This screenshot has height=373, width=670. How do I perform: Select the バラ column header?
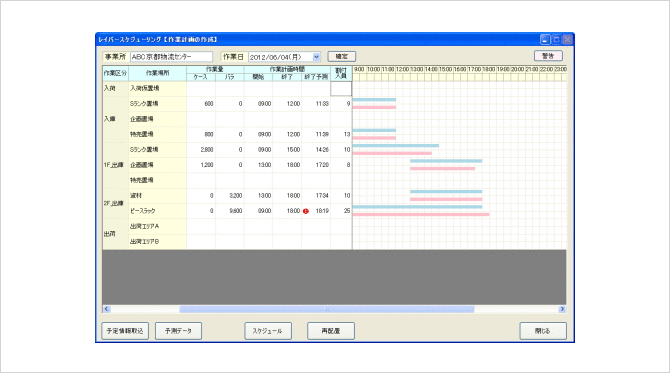[x=229, y=77]
